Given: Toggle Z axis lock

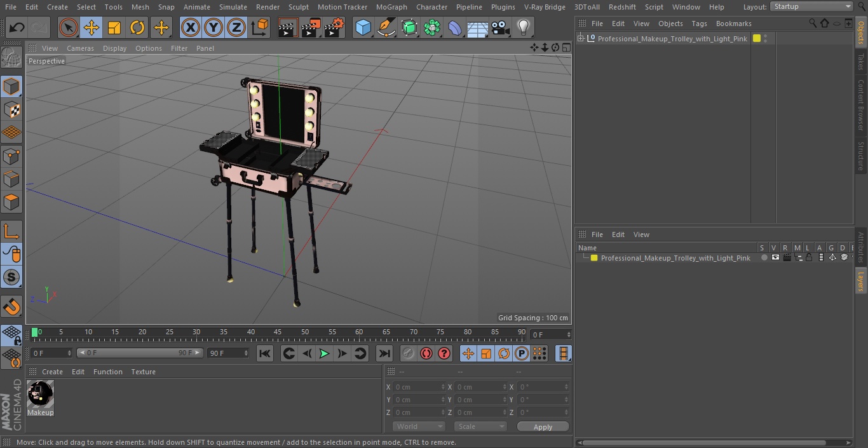Looking at the screenshot, I should pyautogui.click(x=236, y=27).
